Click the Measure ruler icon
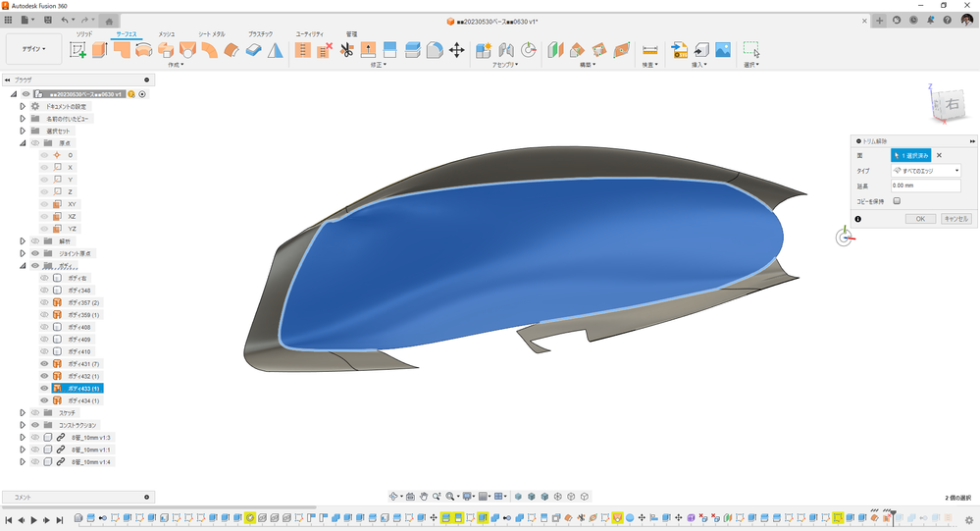The height and width of the screenshot is (531, 980). [x=650, y=50]
